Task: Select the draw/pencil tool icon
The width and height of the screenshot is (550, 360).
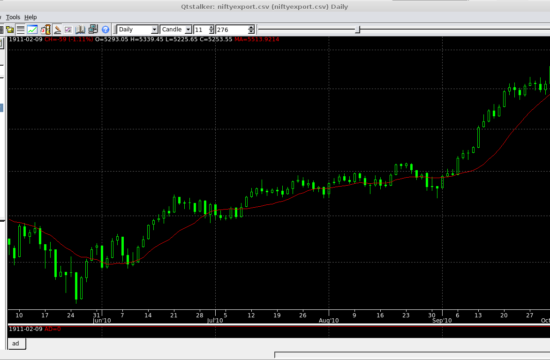Action: pos(57,30)
